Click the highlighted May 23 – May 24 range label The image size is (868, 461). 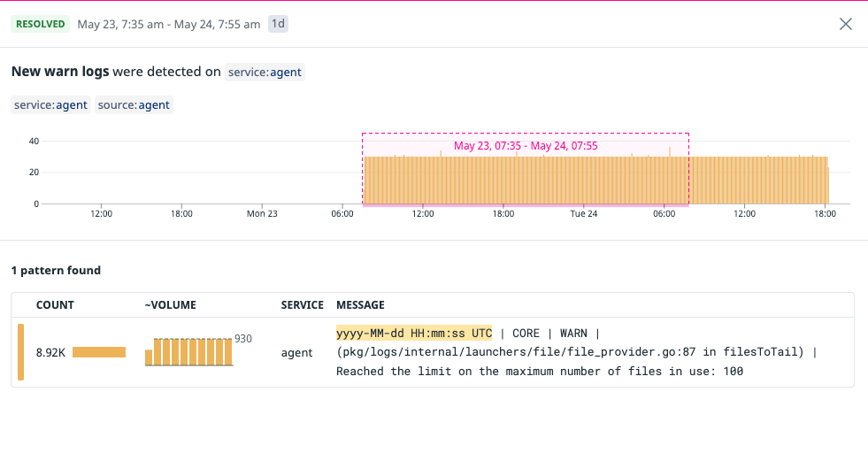point(526,145)
